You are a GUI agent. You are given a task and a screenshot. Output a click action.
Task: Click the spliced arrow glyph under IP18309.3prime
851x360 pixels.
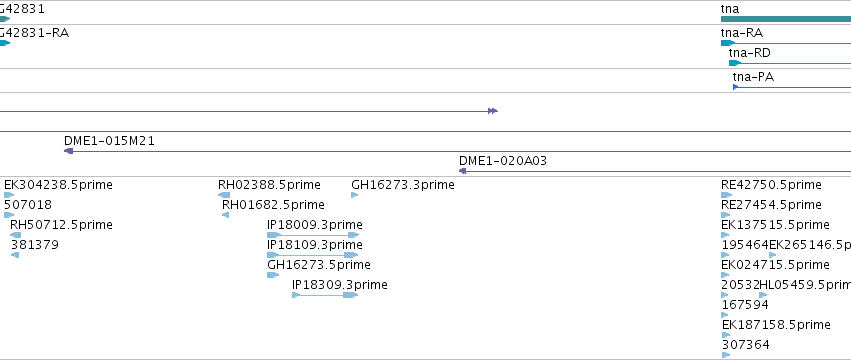pyautogui.click(x=325, y=295)
